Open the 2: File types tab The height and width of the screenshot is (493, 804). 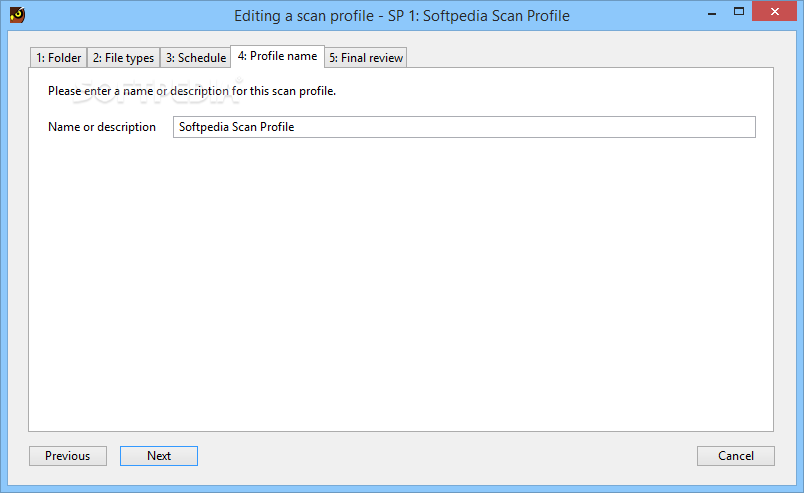[x=123, y=57]
